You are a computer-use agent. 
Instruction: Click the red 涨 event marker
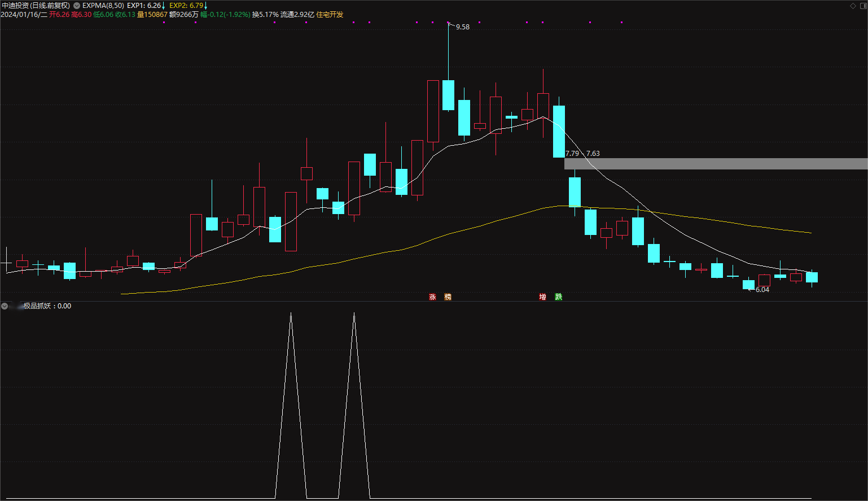click(x=432, y=297)
